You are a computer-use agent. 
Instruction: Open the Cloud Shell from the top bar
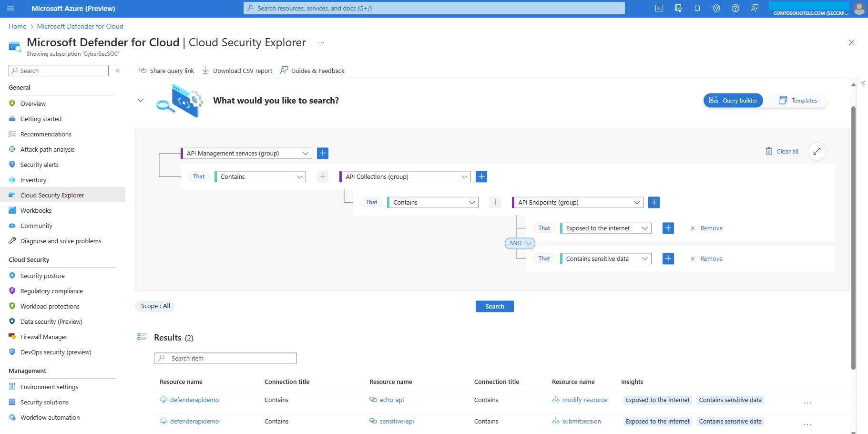(x=659, y=8)
